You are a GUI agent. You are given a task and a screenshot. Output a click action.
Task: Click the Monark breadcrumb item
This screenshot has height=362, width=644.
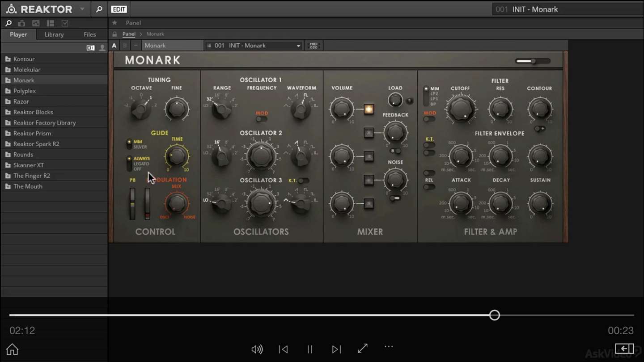155,34
